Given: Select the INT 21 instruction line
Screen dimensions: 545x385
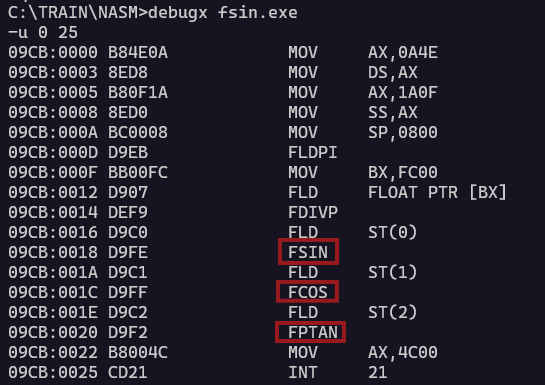Looking at the screenshot, I should pyautogui.click(x=198, y=372).
